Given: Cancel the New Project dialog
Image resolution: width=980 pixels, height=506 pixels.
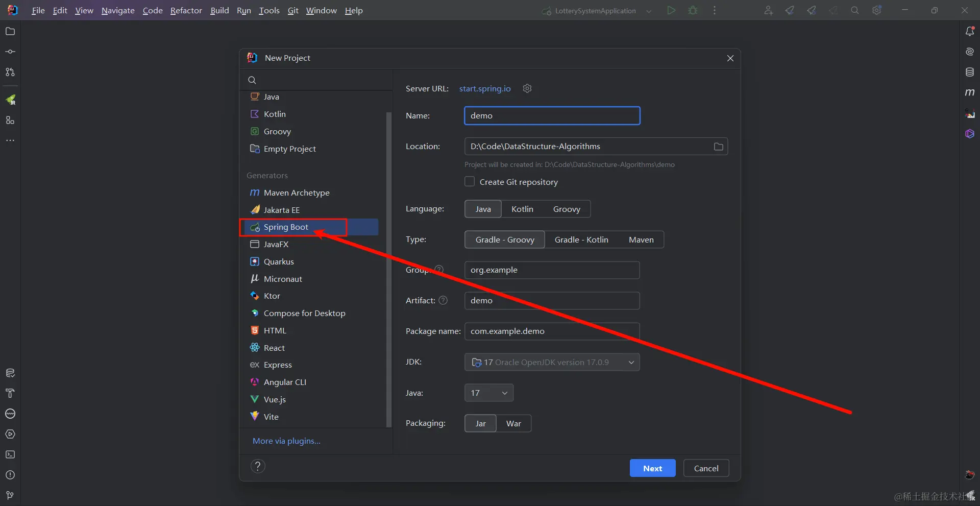Looking at the screenshot, I should point(706,468).
